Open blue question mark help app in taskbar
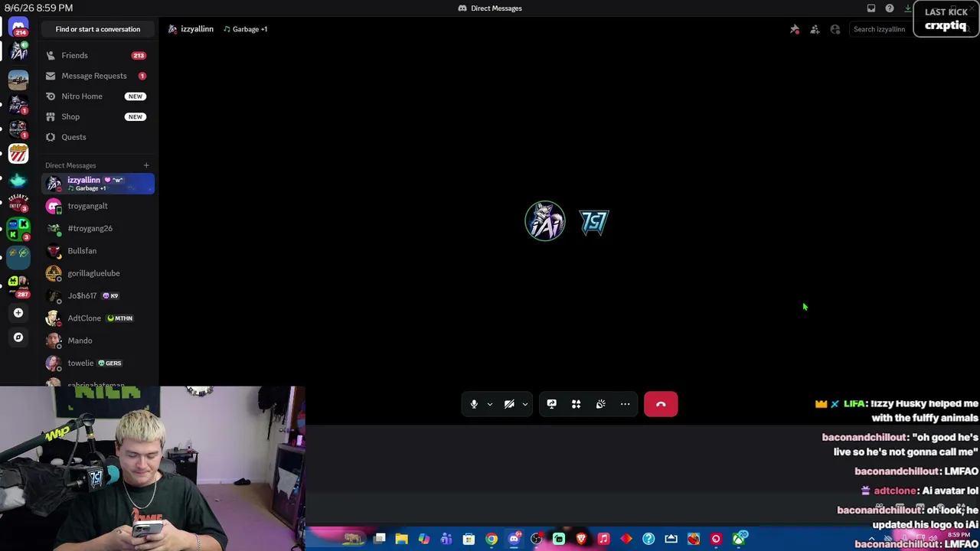This screenshot has width=980, height=551. pos(648,540)
